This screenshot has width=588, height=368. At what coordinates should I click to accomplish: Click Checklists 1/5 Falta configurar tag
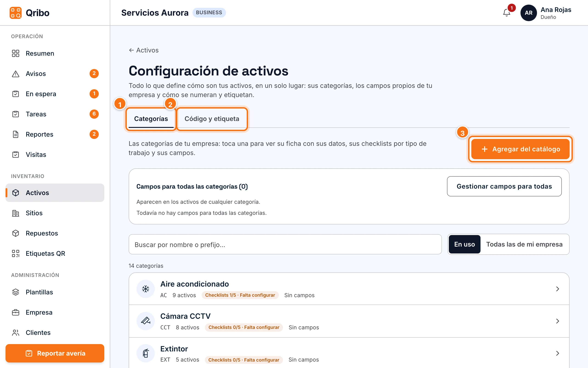(x=240, y=295)
